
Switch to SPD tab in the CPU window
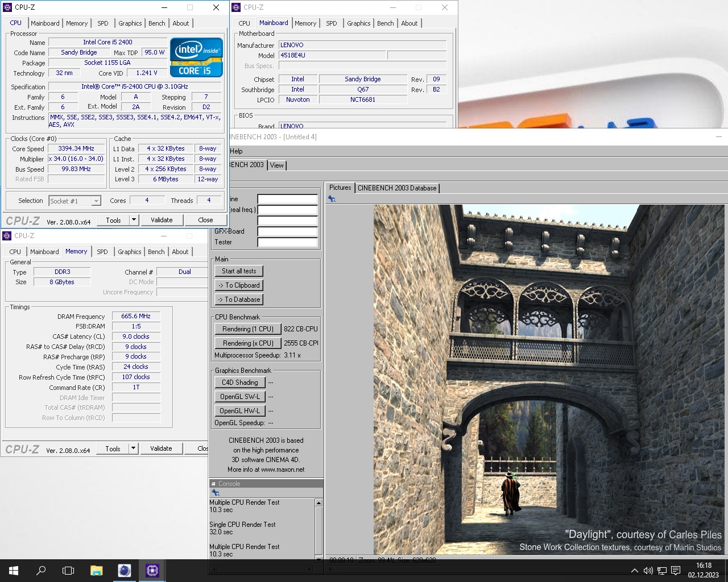point(103,23)
